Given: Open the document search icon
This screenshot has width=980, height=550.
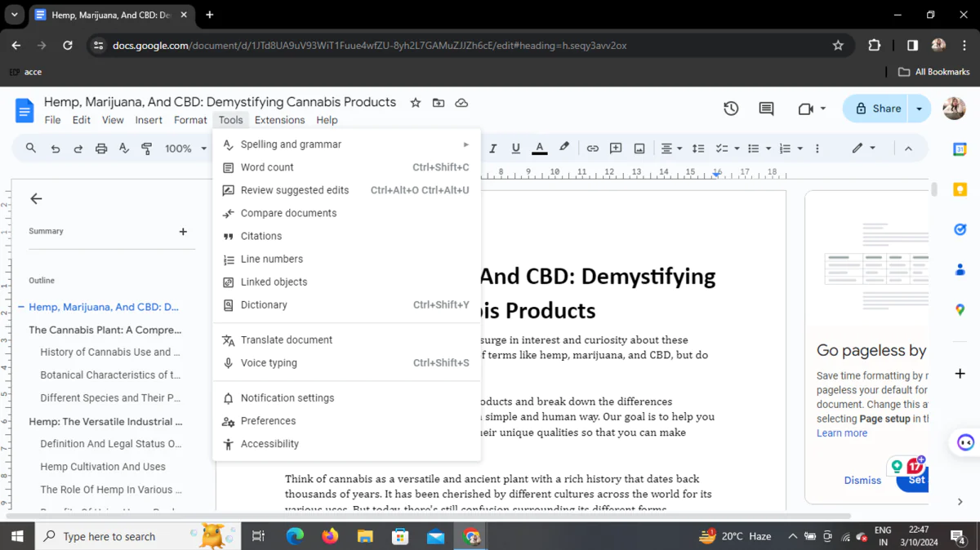Looking at the screenshot, I should click(x=31, y=148).
